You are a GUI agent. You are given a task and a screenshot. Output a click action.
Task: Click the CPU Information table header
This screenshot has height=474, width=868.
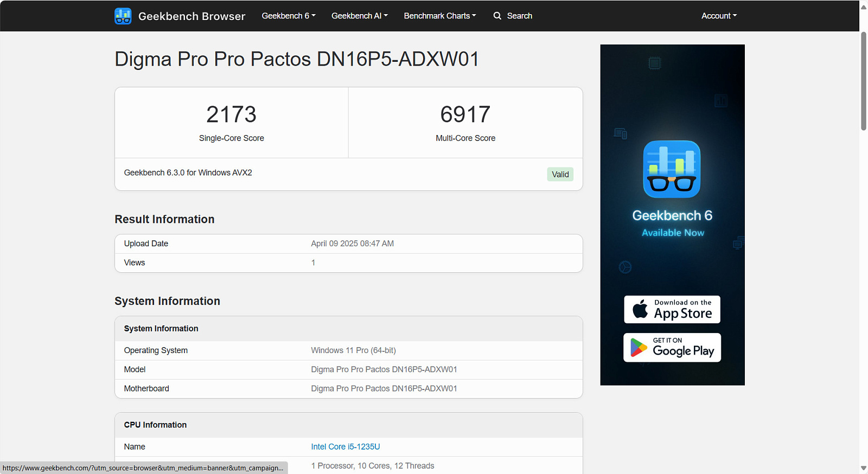pos(349,425)
